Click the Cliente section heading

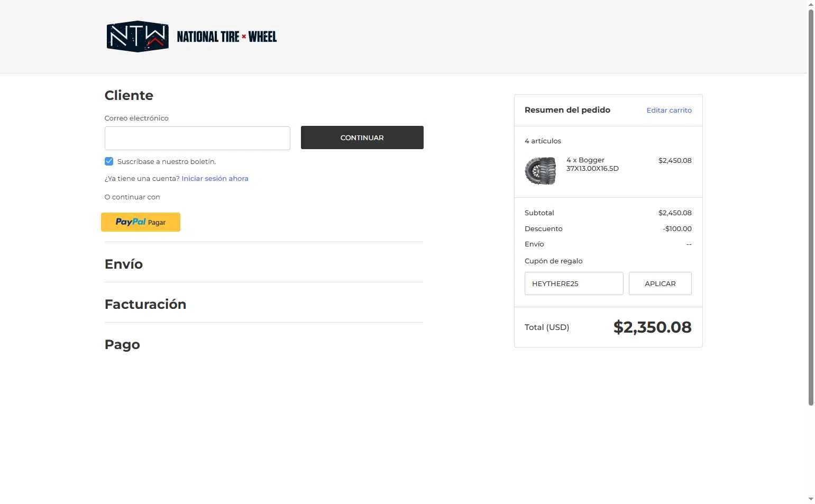[x=129, y=95]
